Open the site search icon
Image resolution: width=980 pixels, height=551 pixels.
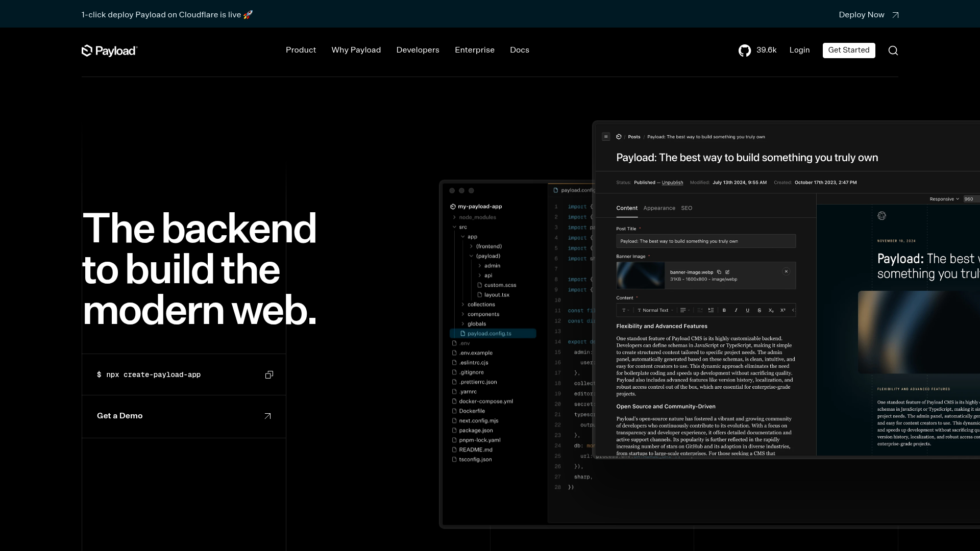[x=893, y=51]
